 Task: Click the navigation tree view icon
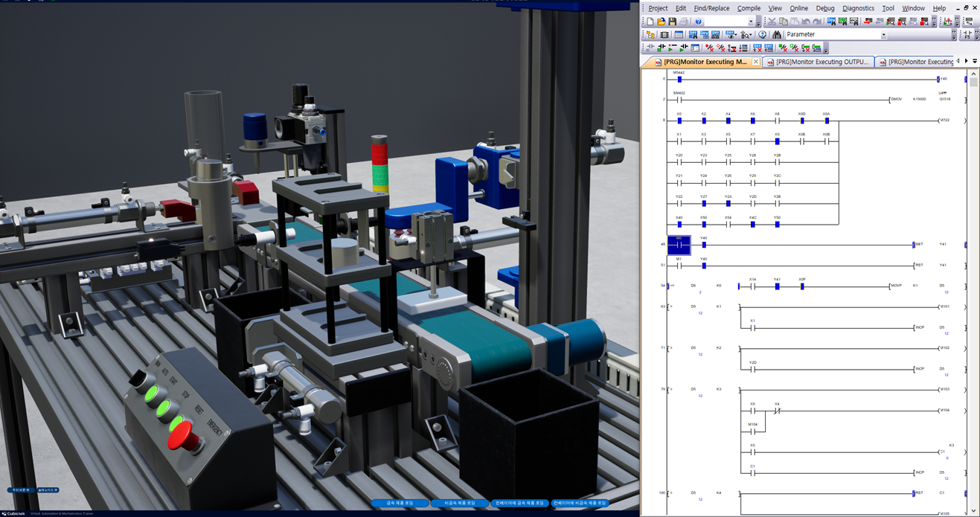651,35
